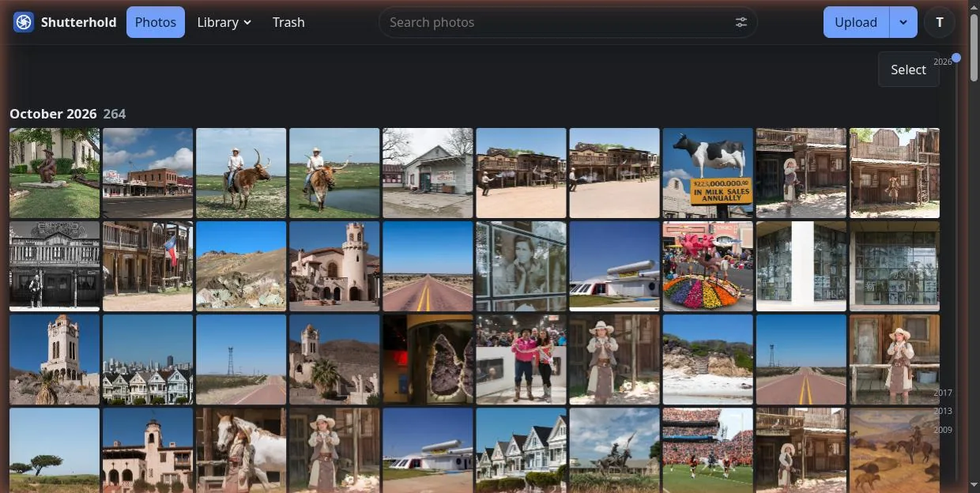Open the colorful badlands hills photo

241,266
